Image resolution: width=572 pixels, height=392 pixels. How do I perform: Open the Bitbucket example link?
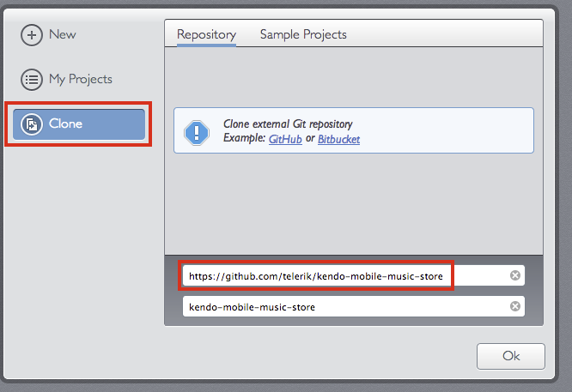[339, 139]
